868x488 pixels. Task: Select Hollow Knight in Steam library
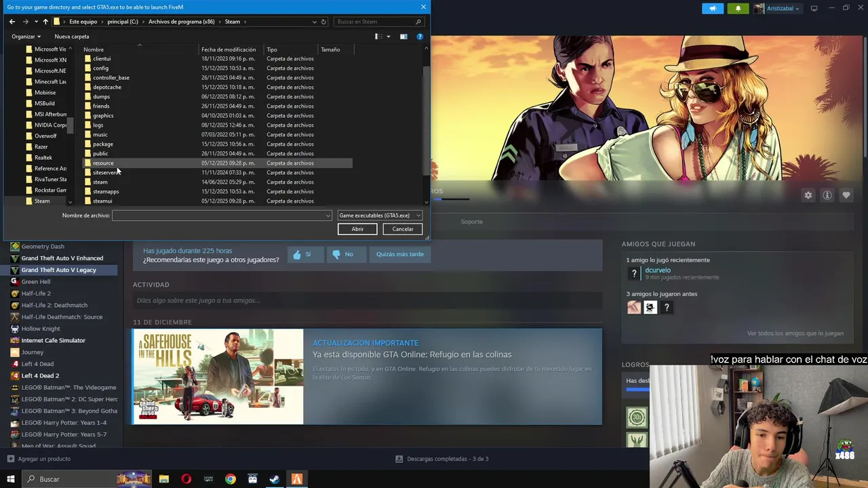[41, 329]
